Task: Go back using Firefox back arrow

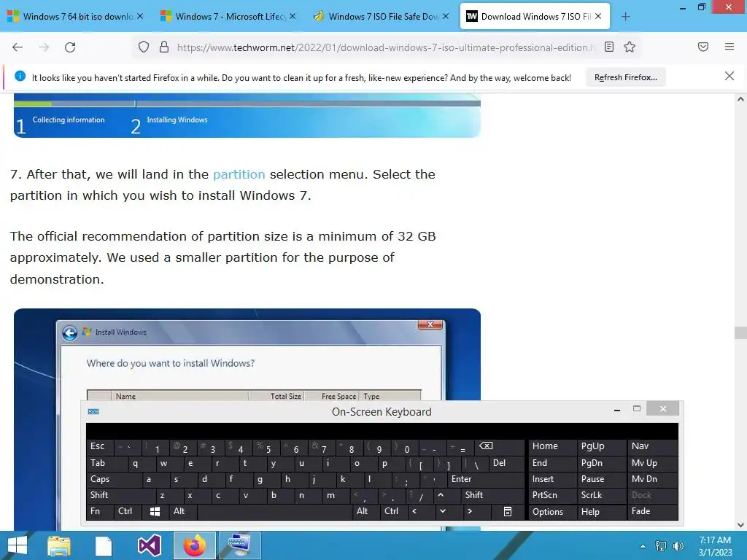Action: (18, 47)
